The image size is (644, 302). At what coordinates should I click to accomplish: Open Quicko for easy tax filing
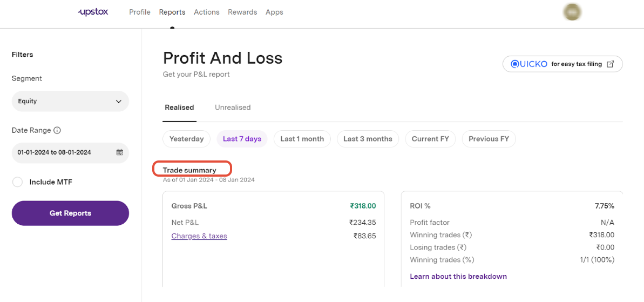[562, 64]
